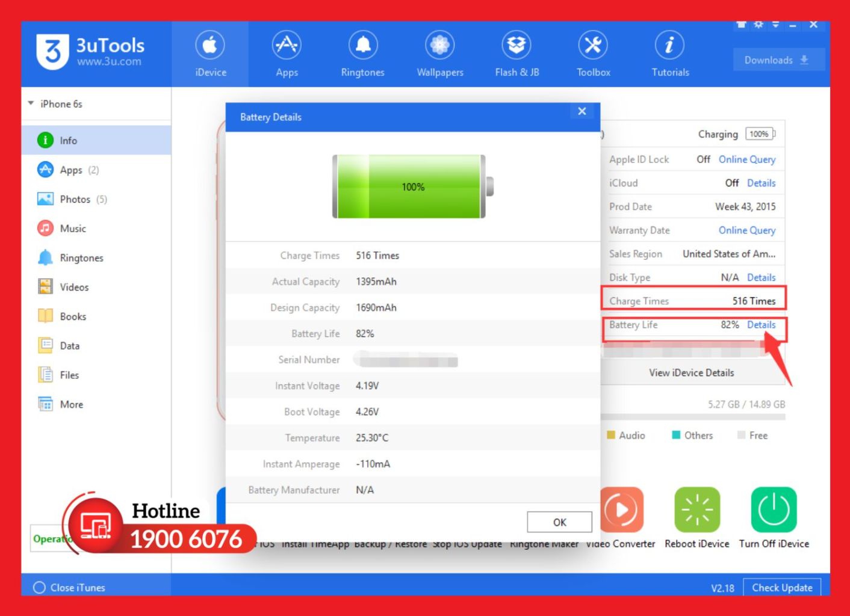The image size is (850, 616).
Task: Open the Wallpapers section
Action: click(x=439, y=54)
